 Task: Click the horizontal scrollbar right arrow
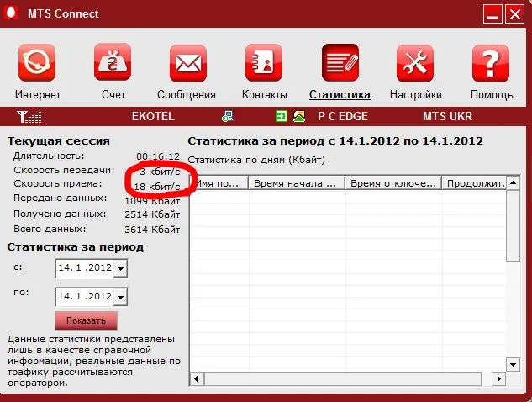(498, 378)
